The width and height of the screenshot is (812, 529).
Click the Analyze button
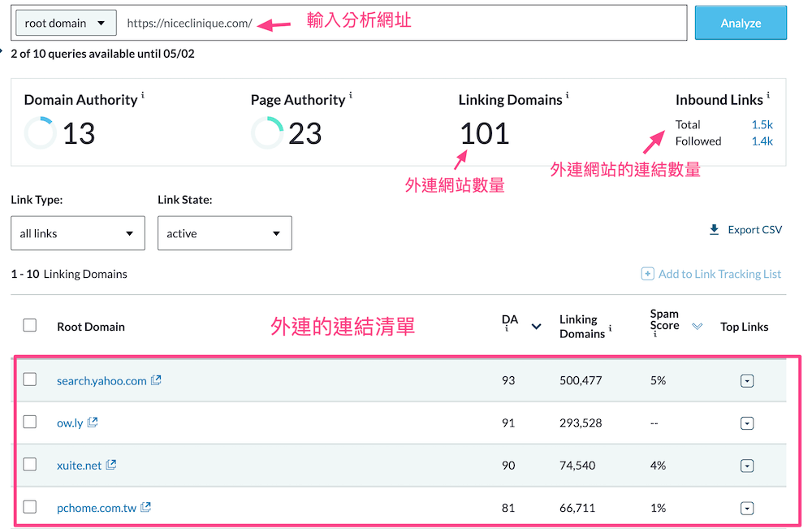(741, 23)
